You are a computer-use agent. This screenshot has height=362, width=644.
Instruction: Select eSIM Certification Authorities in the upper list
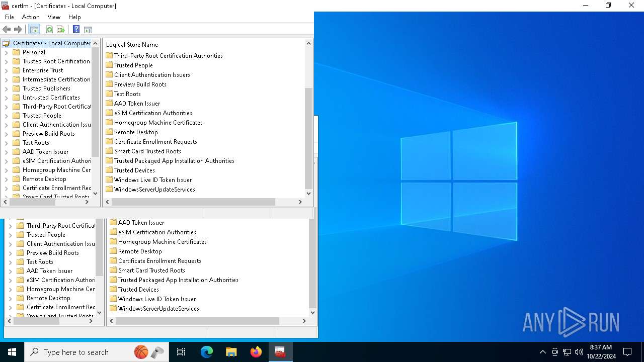pos(153,113)
